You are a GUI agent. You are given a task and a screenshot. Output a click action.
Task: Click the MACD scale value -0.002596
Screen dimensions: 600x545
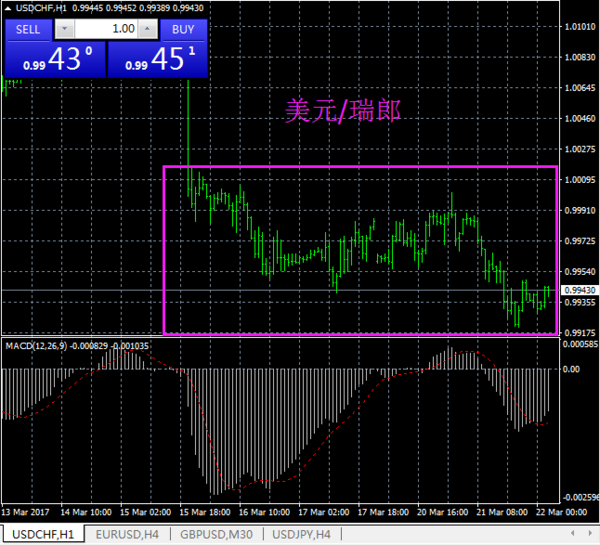pos(580,497)
